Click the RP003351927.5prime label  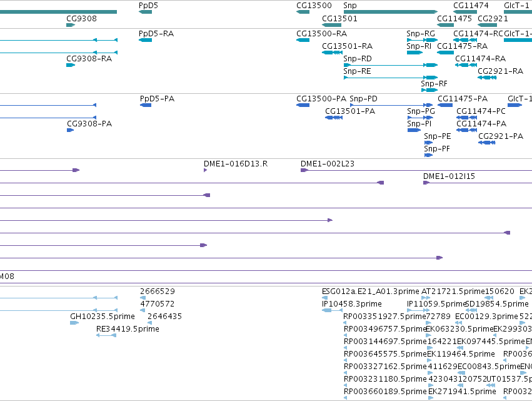point(384,317)
